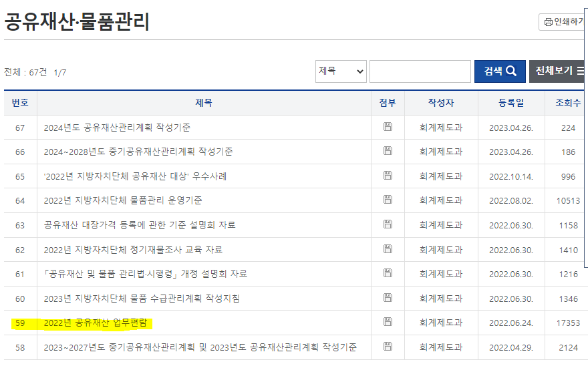Download attachment of row 65
Screen dimensions: 588x366
tap(388, 176)
